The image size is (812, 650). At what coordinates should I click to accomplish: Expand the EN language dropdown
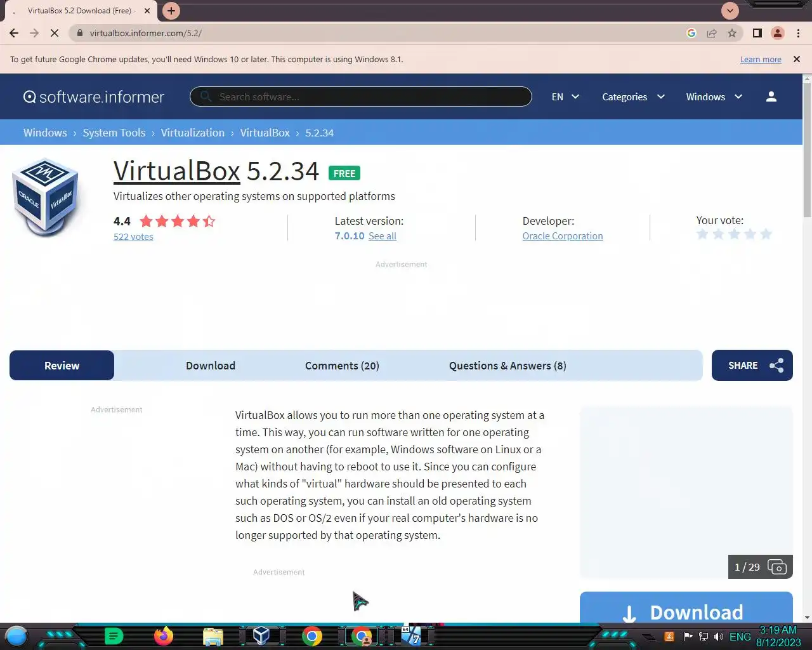565,96
